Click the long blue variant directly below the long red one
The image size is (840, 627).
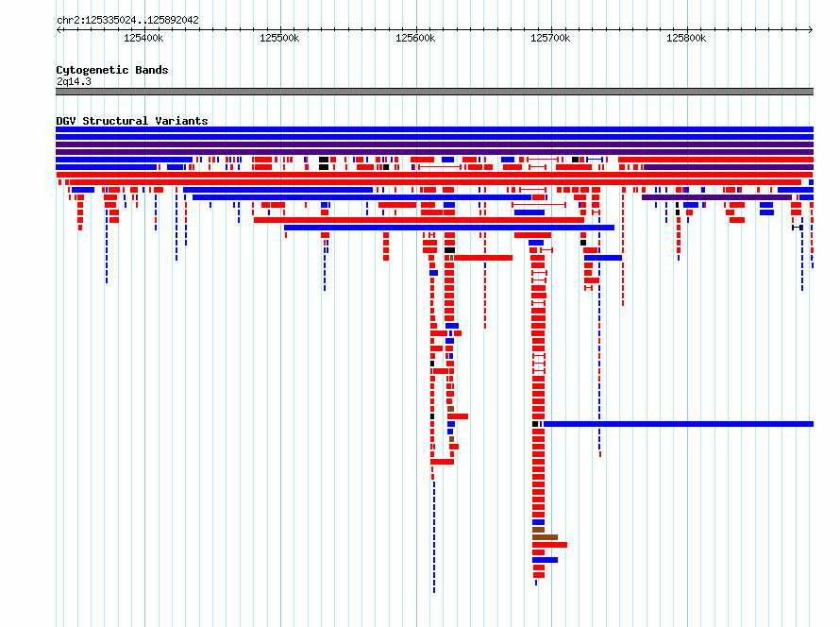coord(449,228)
